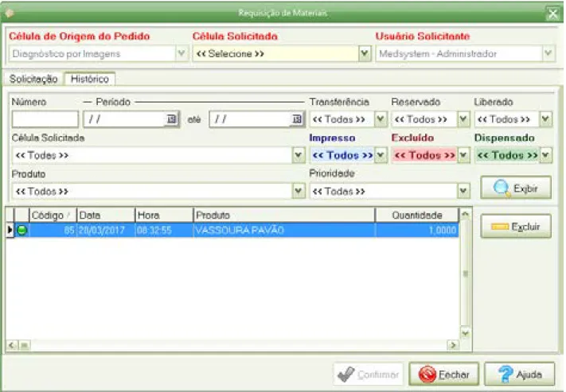566x392 pixels.
Task: Click the Fechar button
Action: coord(444,375)
